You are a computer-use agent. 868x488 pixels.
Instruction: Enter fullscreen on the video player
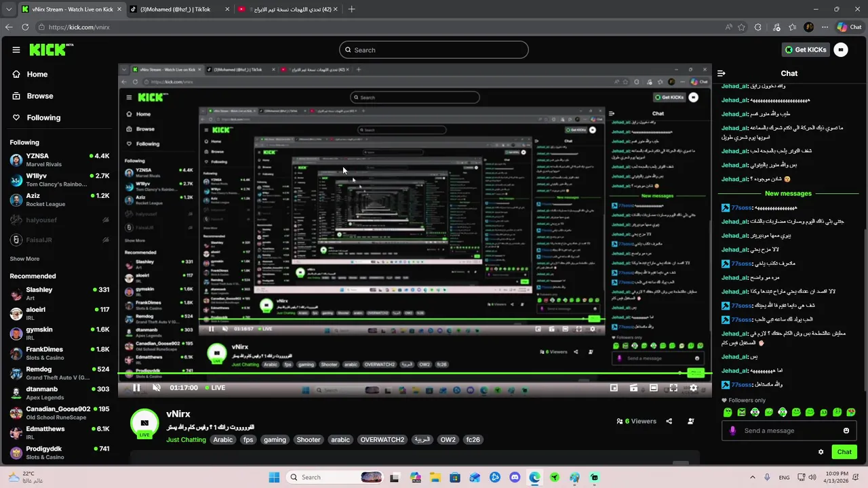point(673,388)
